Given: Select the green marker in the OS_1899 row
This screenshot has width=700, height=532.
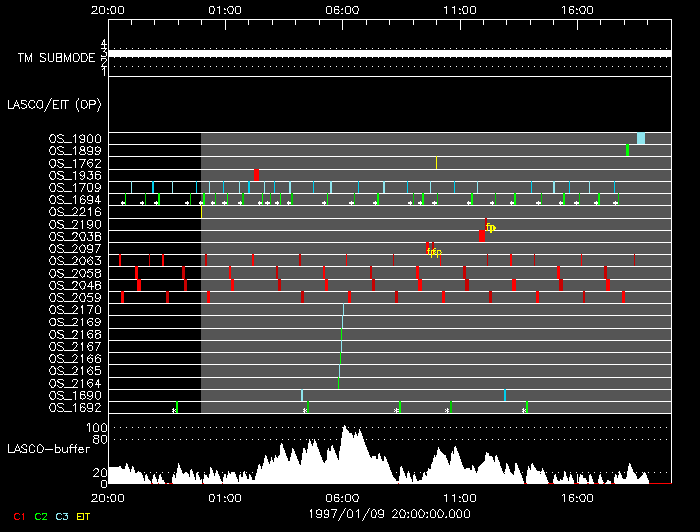Looking at the screenshot, I should click(x=627, y=150).
